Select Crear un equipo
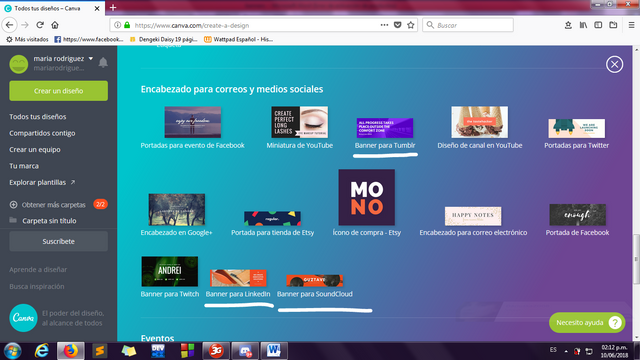Viewport: 640px width, 360px height. (35, 149)
